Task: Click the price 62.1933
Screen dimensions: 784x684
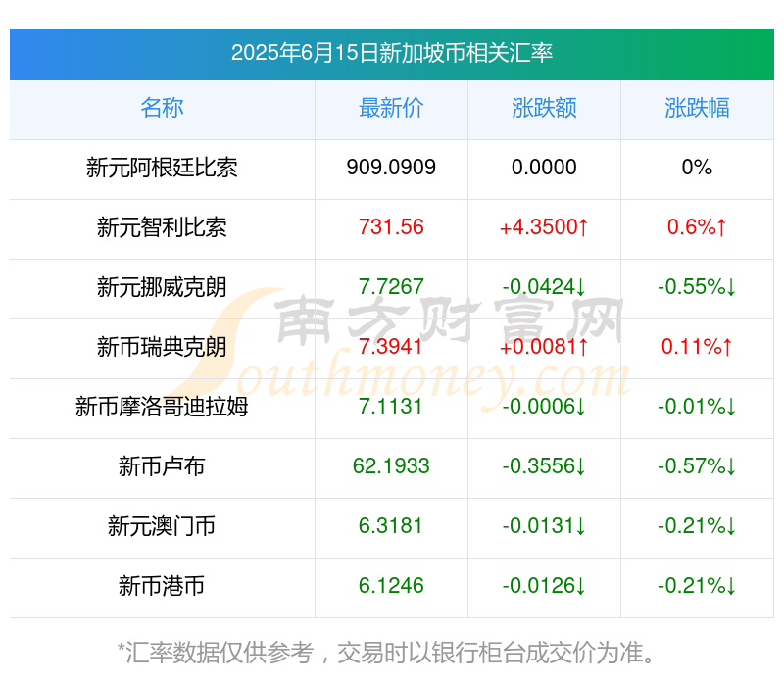Action: point(391,466)
